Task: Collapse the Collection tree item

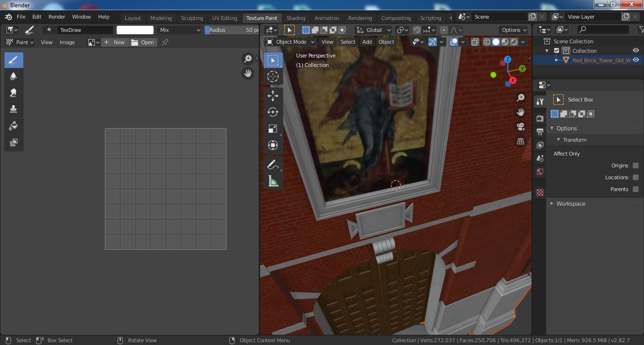Action: pyautogui.click(x=547, y=51)
